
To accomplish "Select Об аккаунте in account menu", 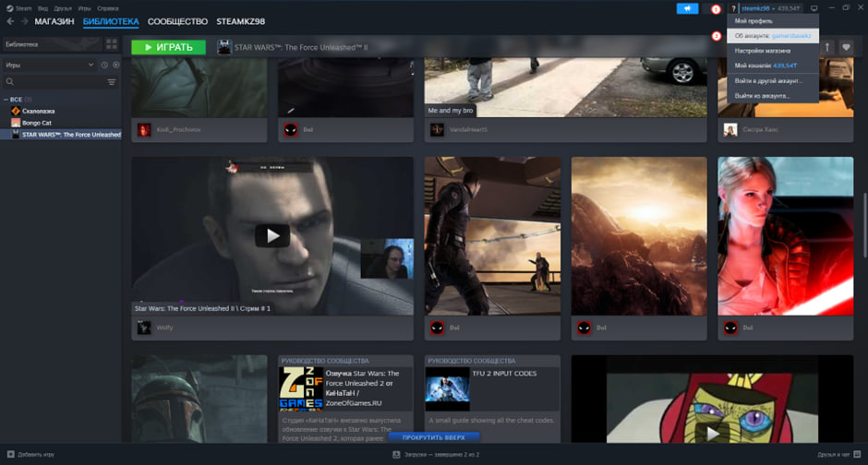I will (x=773, y=36).
